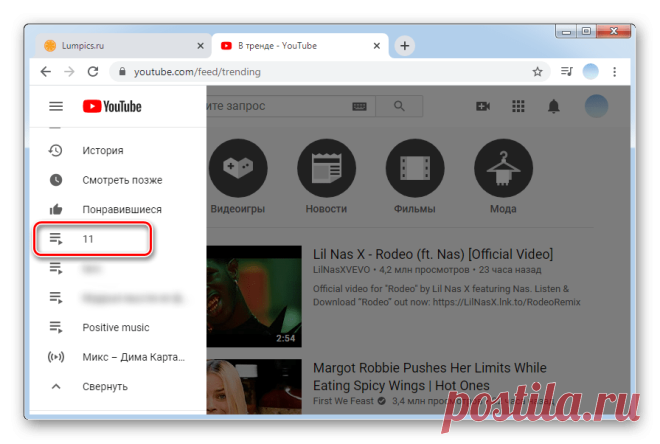Open the YouTube apps grid icon
This screenshot has height=444, width=660.
click(x=518, y=106)
